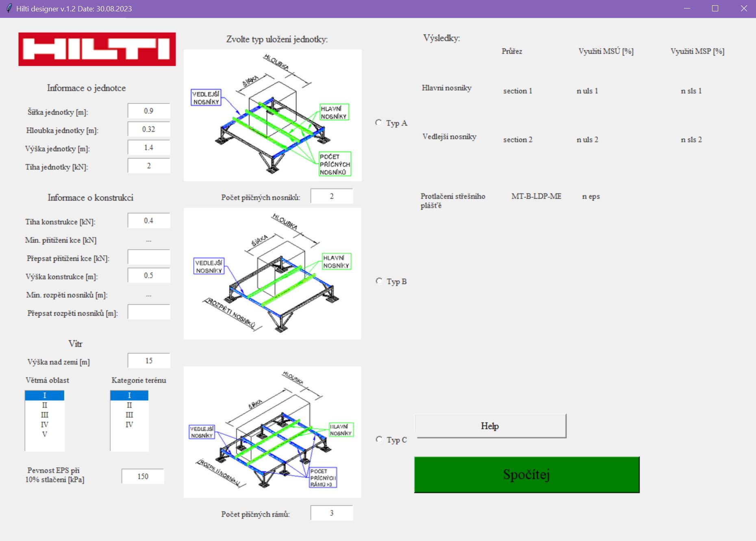This screenshot has height=541, width=756.
Task: Choose terrain category II in Kategorie terénu
Action: 129,405
